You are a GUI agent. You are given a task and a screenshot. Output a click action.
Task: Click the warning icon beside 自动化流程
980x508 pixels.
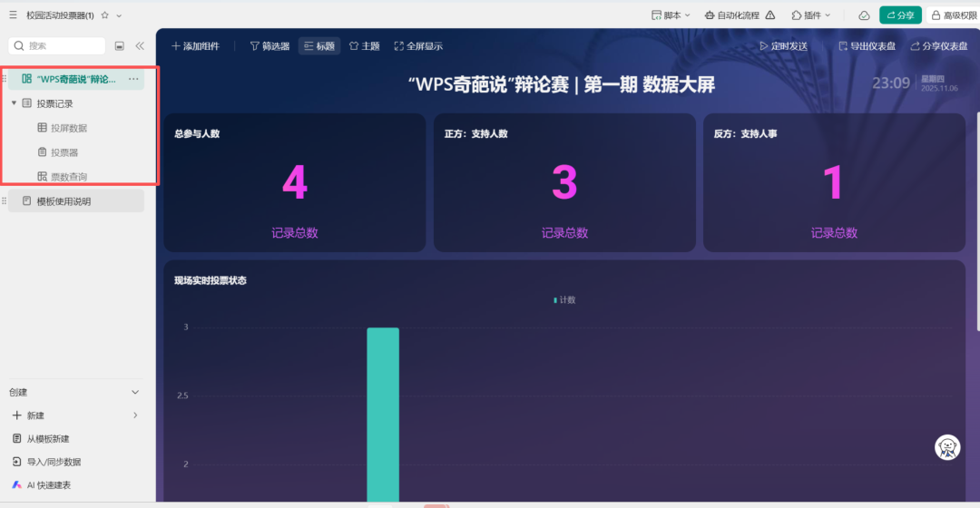tap(770, 15)
